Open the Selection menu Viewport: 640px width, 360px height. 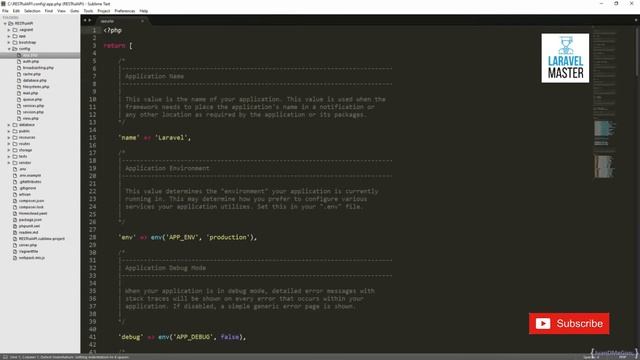pyautogui.click(x=32, y=11)
